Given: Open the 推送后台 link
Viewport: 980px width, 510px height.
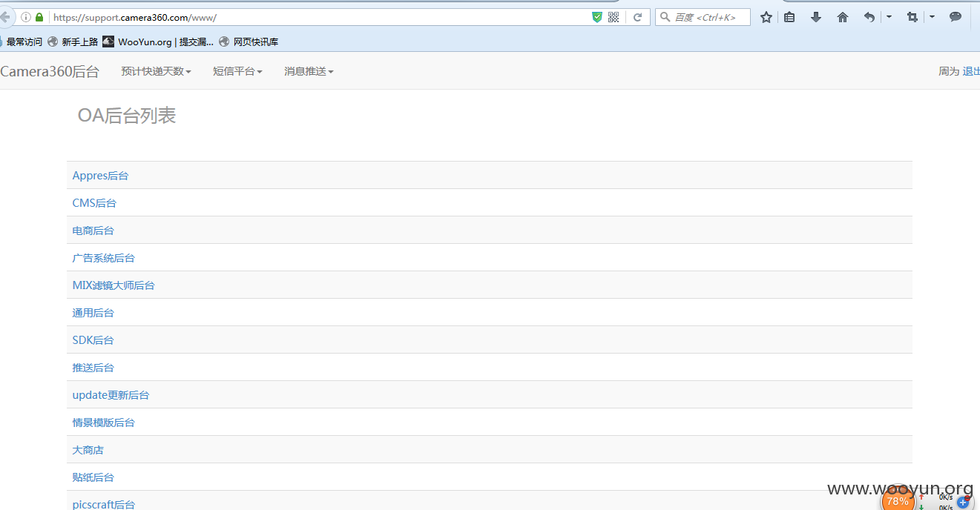Looking at the screenshot, I should pyautogui.click(x=93, y=368).
